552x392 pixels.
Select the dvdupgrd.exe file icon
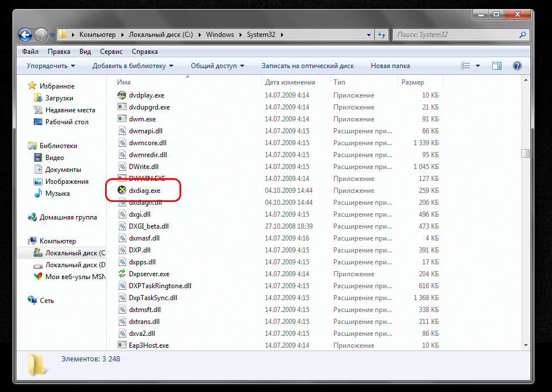[122, 107]
